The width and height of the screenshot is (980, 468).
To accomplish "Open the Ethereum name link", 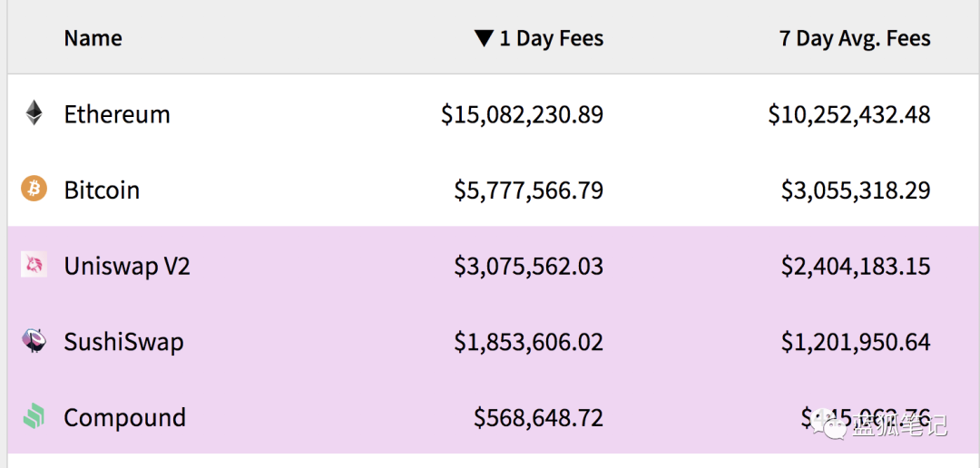I will 117,114.
